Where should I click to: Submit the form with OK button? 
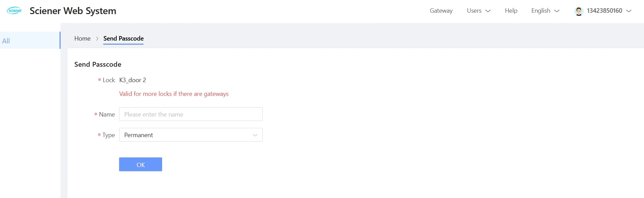(x=140, y=164)
